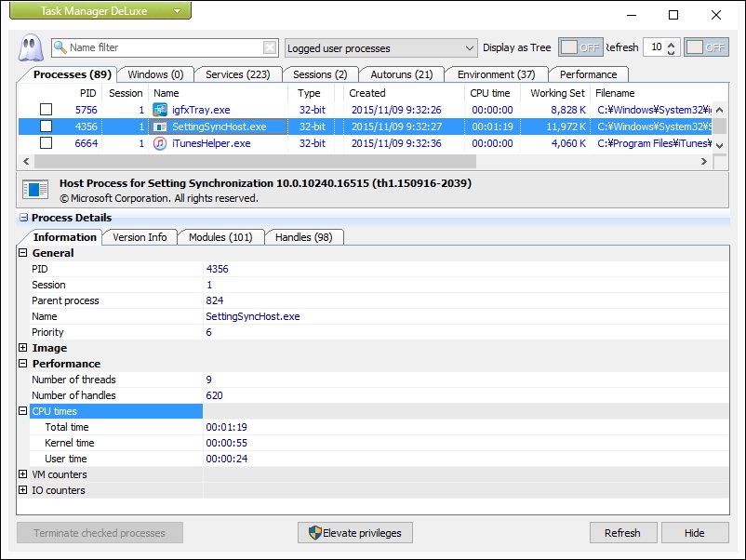Click the process list scroll down arrow
Screen dimensions: 746x560
(719, 145)
